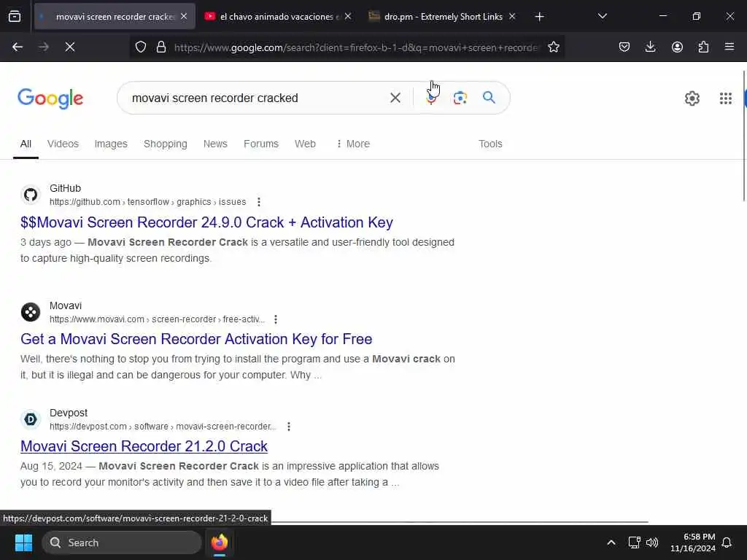The image size is (747, 560).
Task: Select the All results tab
Action: tap(26, 144)
